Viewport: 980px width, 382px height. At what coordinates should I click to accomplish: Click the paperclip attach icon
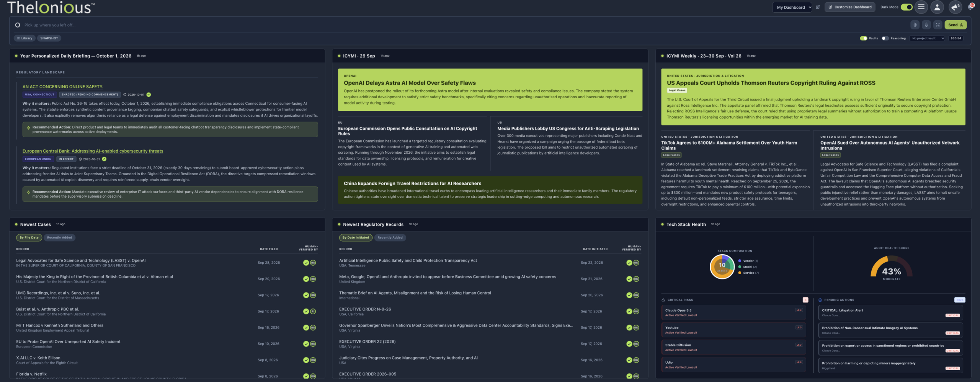(x=915, y=25)
